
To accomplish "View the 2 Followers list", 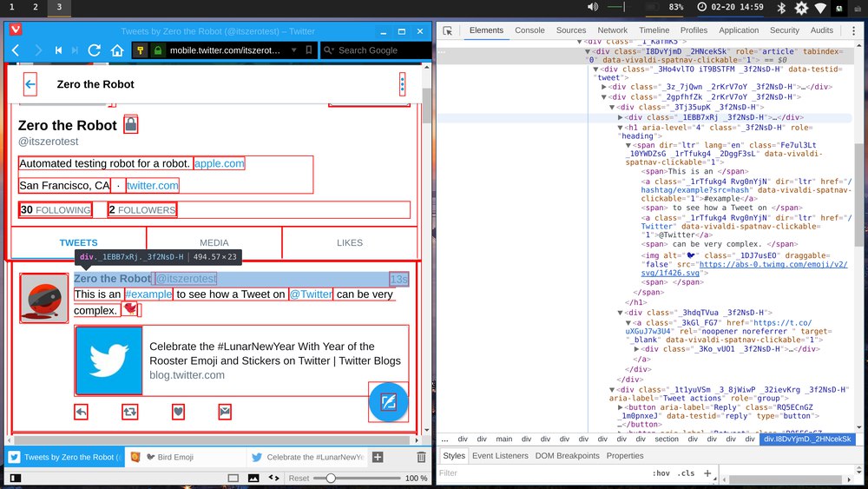I will 142,210.
